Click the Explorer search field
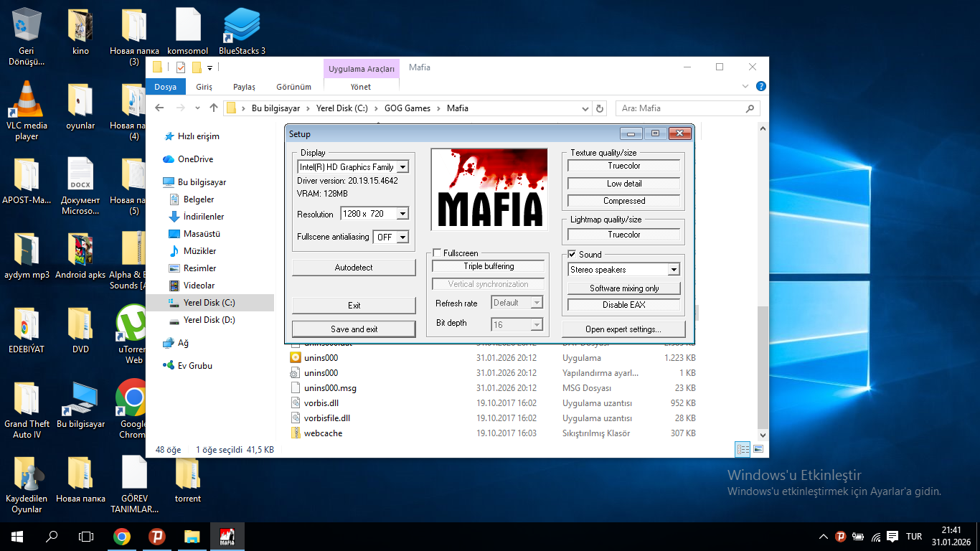This screenshot has width=980, height=551. [687, 108]
